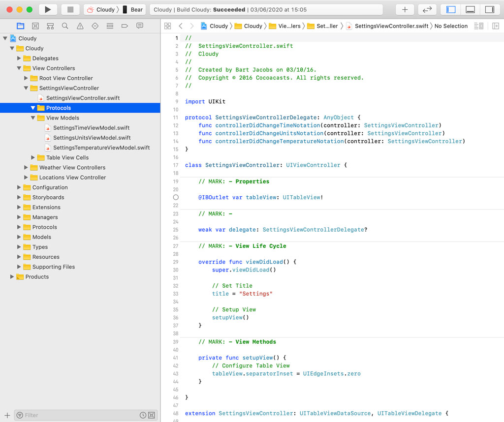Click the code review arrows button
Viewport: 504px width, 422px height.
click(x=427, y=9)
